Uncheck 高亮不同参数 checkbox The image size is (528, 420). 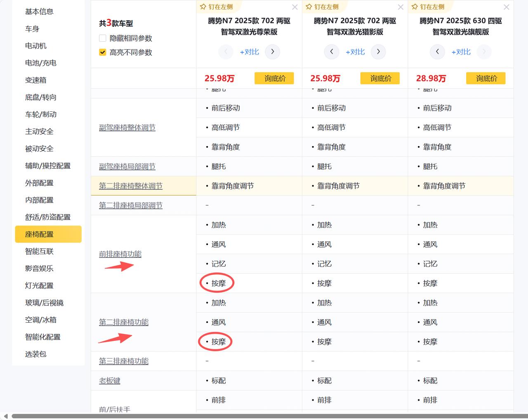pos(103,52)
